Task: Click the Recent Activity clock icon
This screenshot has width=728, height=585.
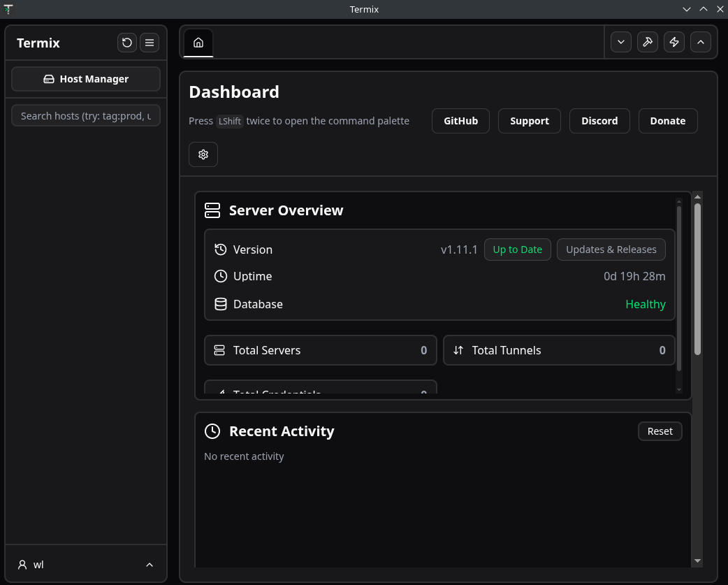Action: pos(212,431)
